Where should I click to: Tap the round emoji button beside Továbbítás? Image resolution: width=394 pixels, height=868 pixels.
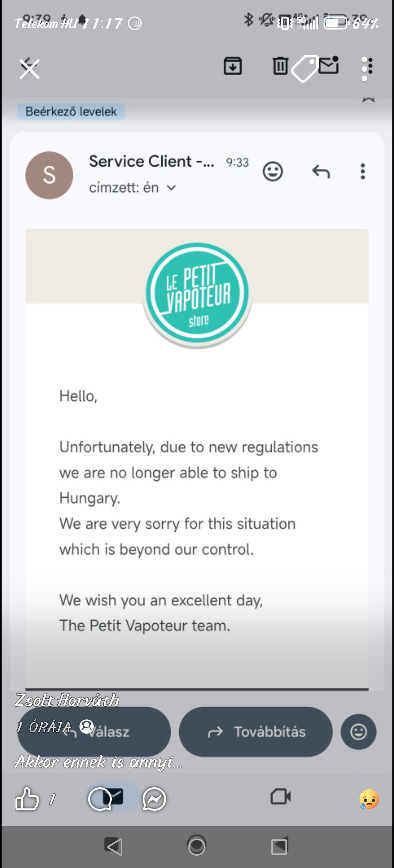(358, 732)
